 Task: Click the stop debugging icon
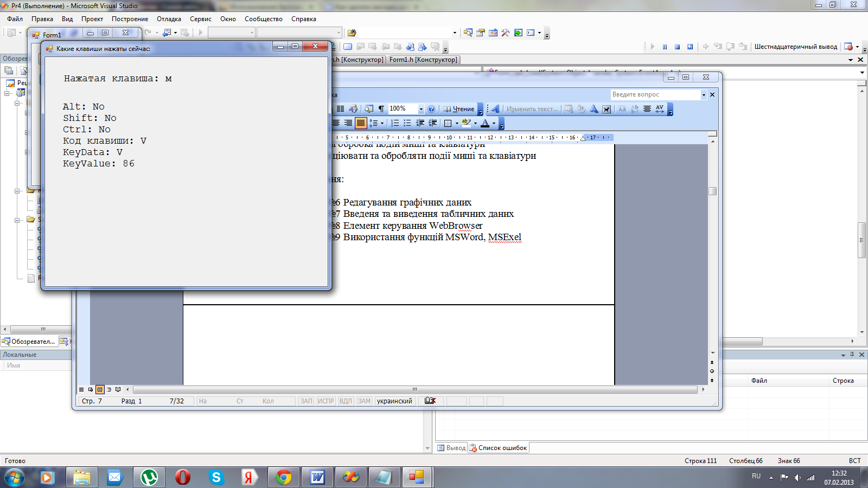[677, 47]
